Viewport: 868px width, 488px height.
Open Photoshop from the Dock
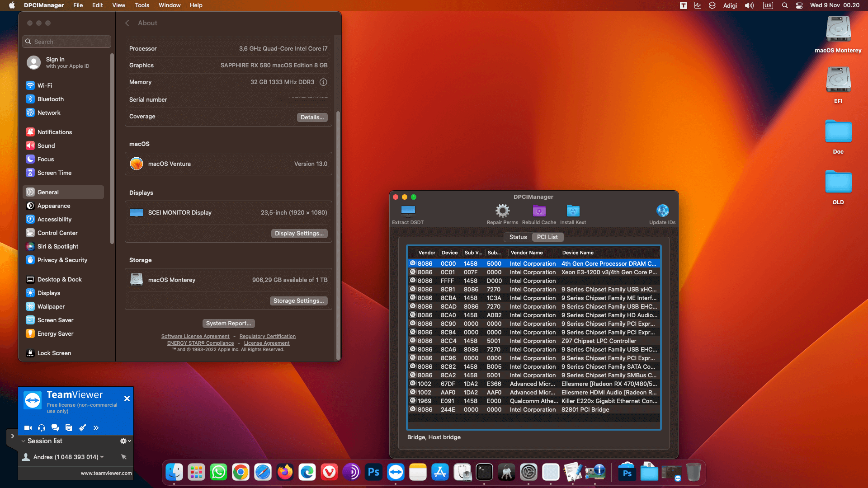pos(373,472)
